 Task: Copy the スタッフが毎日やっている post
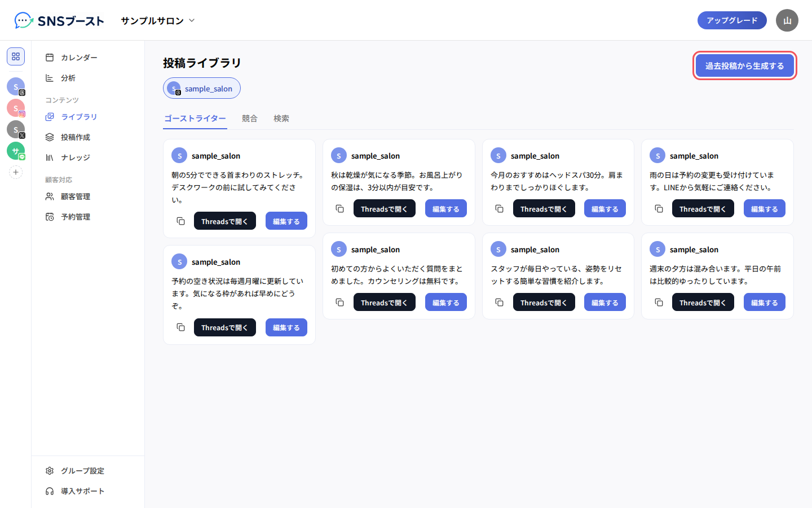pyautogui.click(x=499, y=303)
